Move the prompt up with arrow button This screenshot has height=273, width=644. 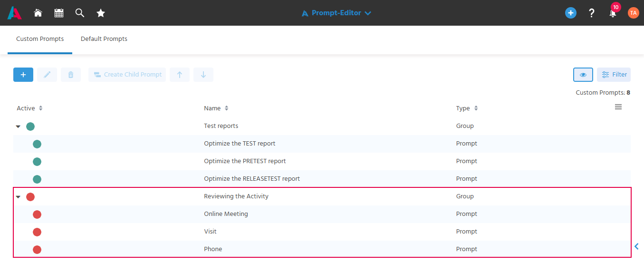tap(180, 75)
